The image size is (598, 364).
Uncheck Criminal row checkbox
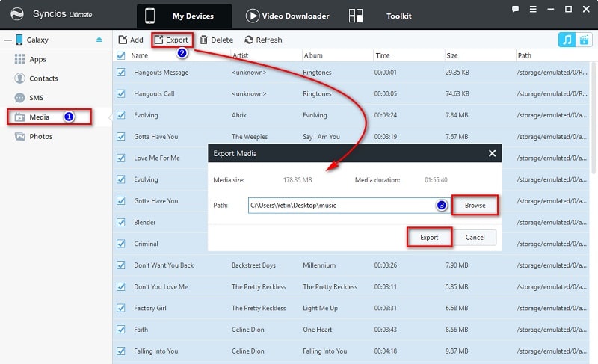click(121, 244)
